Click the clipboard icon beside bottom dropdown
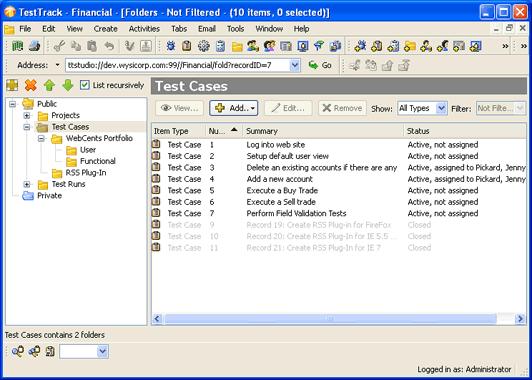532x380 pixels. tap(50, 351)
